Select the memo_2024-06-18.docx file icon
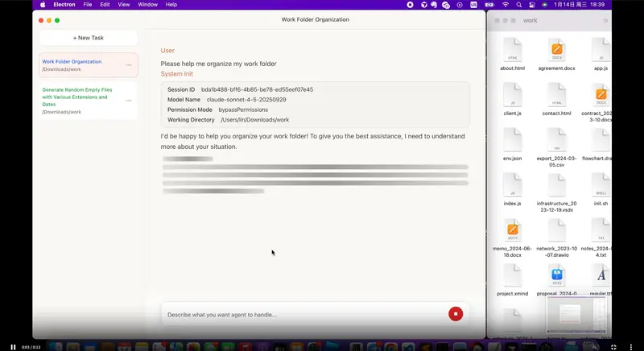The width and height of the screenshot is (644, 351). tap(513, 231)
